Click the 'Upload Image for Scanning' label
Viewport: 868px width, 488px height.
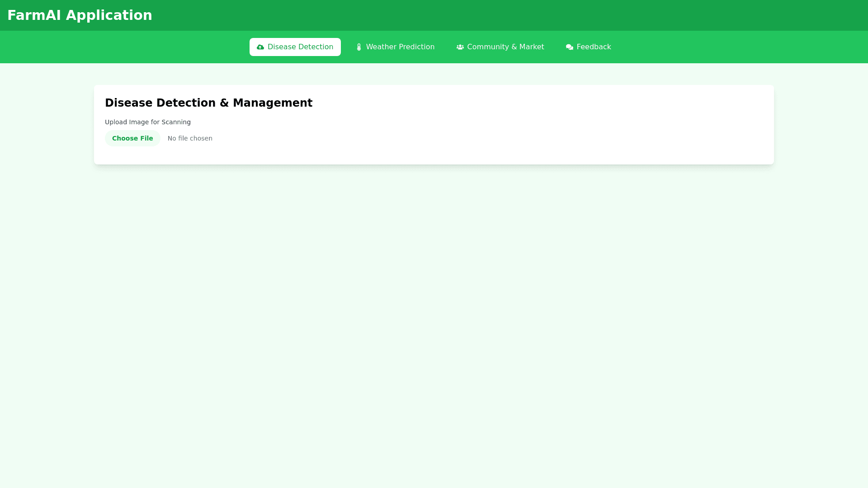[148, 122]
